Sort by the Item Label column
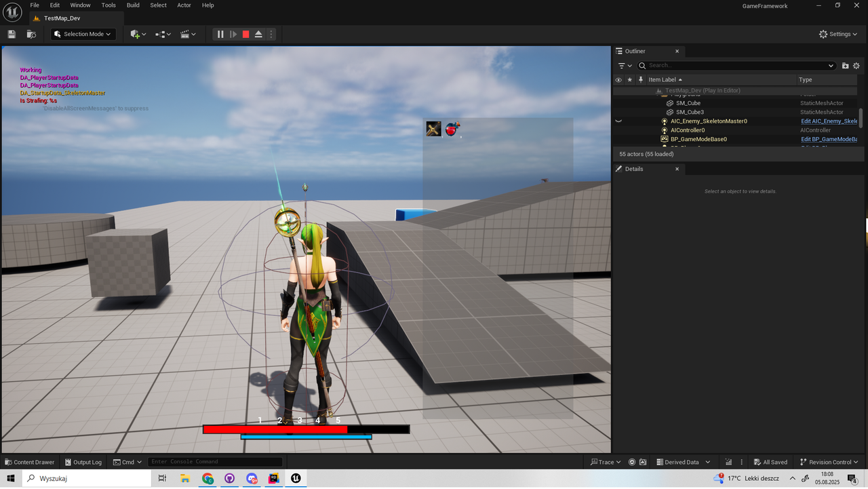The height and width of the screenshot is (489, 868). [x=722, y=79]
